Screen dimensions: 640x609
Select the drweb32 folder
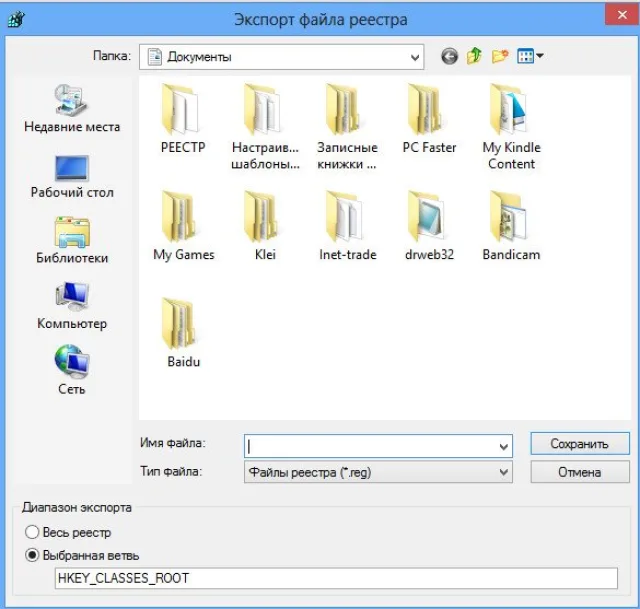point(429,226)
